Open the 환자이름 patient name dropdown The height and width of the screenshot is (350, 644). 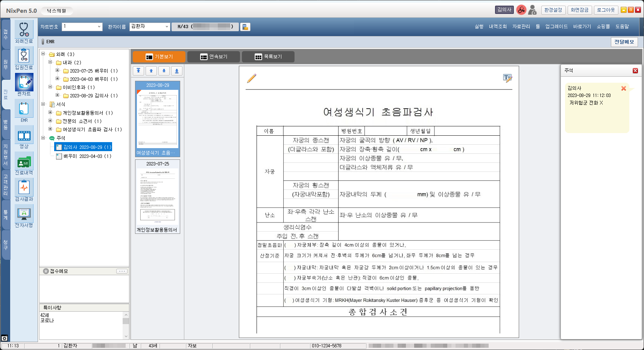click(167, 27)
